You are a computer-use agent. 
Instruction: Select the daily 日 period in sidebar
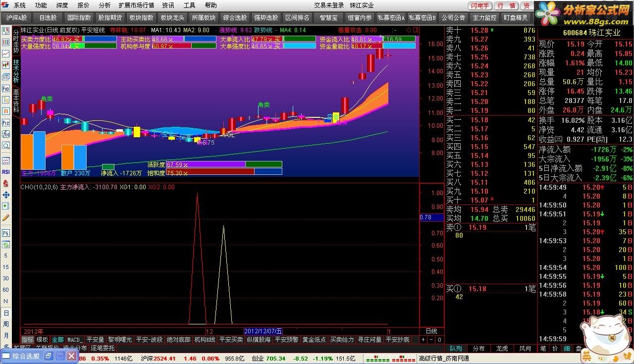pos(6,313)
